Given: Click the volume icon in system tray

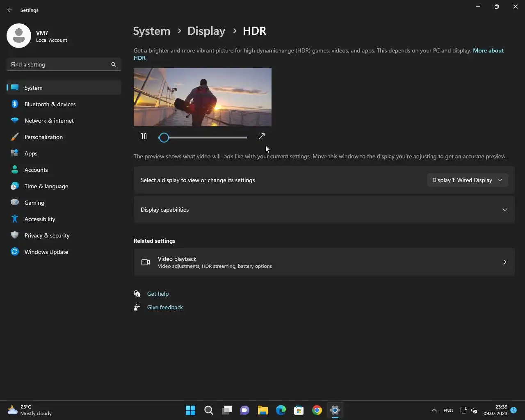Looking at the screenshot, I should 474,410.
